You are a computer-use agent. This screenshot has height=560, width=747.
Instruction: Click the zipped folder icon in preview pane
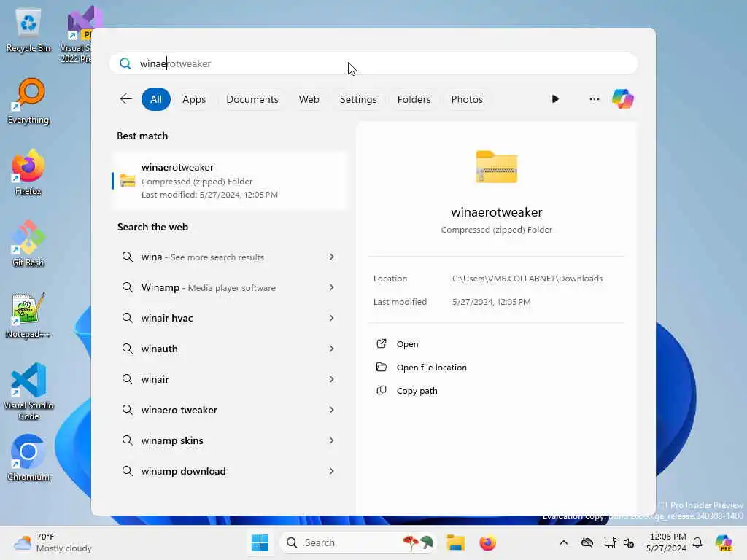[x=496, y=167]
